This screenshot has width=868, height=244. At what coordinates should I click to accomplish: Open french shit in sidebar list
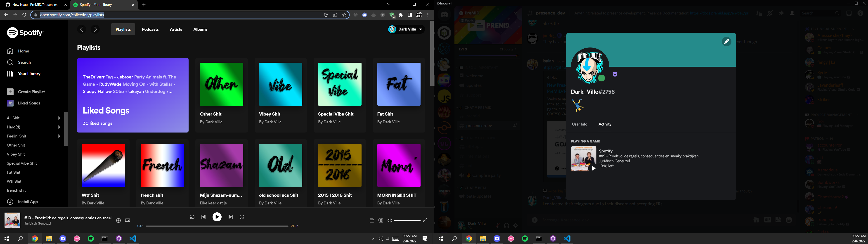[16, 190]
